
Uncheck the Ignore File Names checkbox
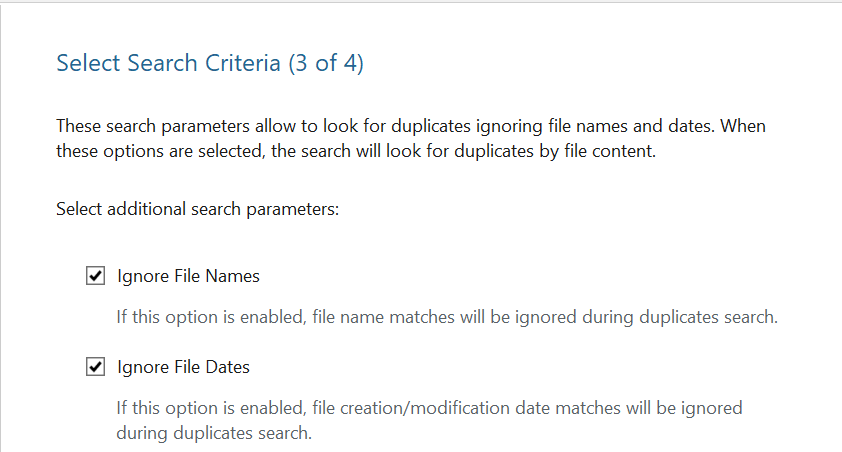96,276
